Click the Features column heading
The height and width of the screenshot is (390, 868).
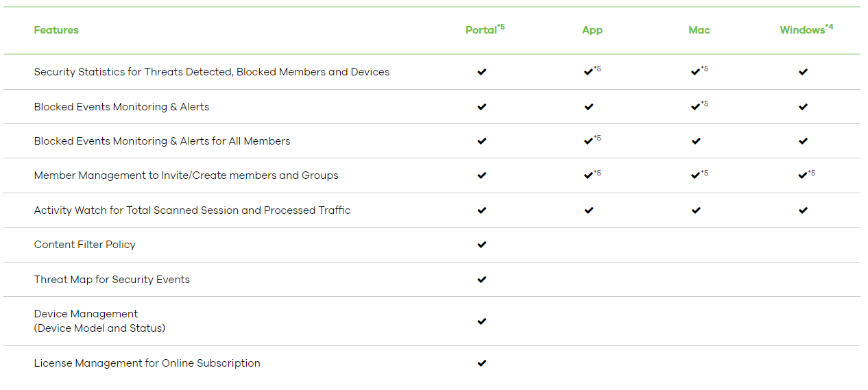[x=56, y=30]
